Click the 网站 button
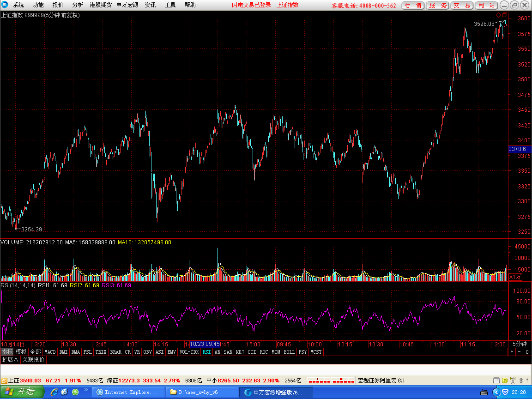This screenshot has height=399, width=532. click(486, 5)
